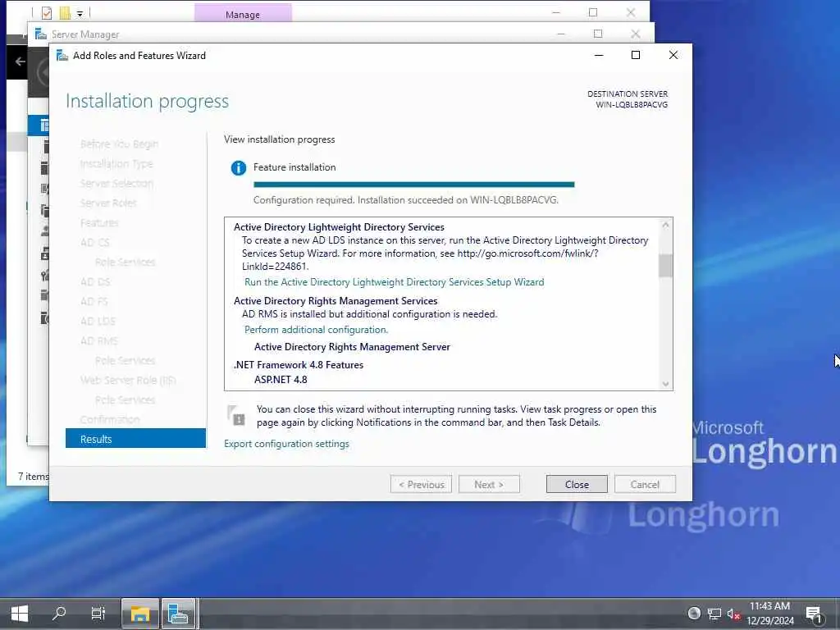Screen dimensions: 840x630
Task: Select the Web Server Role (IIS) wizard step
Action: tap(128, 381)
